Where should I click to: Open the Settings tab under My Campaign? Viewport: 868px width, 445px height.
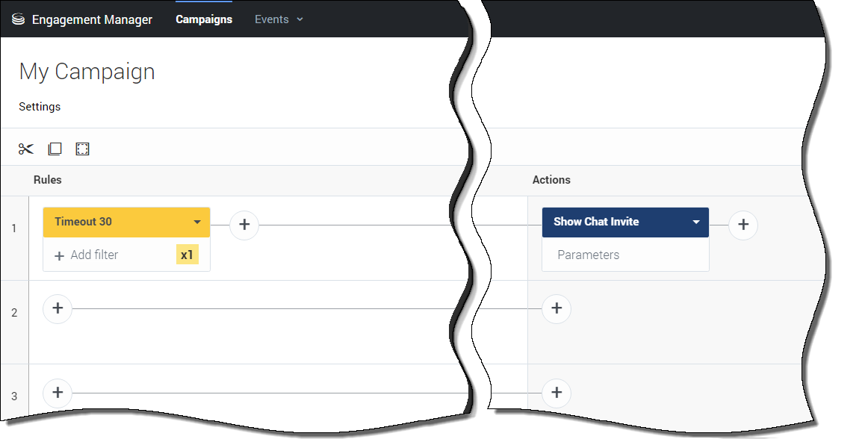(x=40, y=107)
